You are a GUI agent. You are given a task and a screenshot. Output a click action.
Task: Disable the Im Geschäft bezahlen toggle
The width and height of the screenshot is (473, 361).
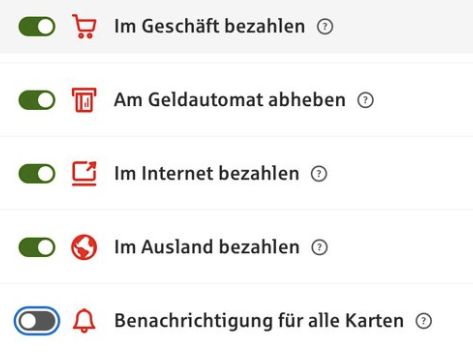click(37, 27)
